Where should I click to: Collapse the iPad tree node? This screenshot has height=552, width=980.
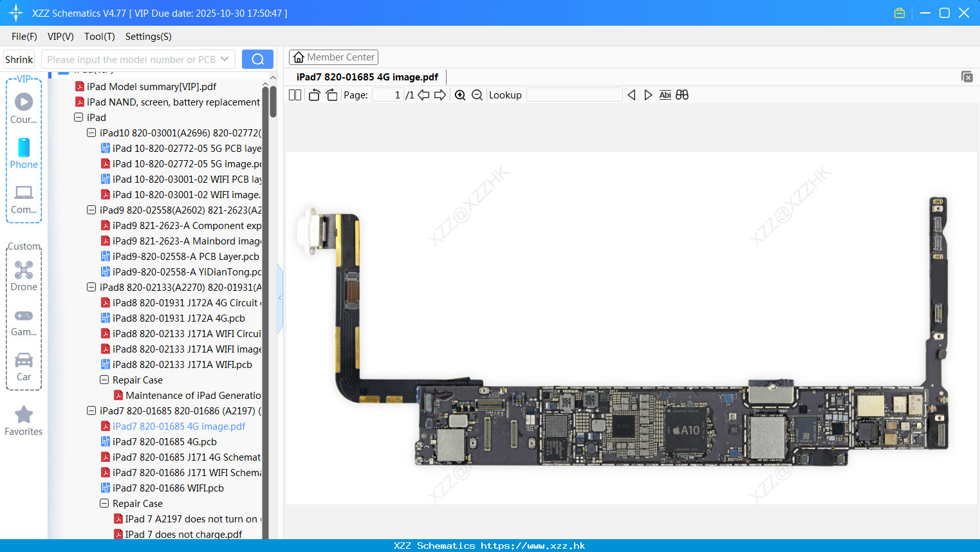[79, 117]
